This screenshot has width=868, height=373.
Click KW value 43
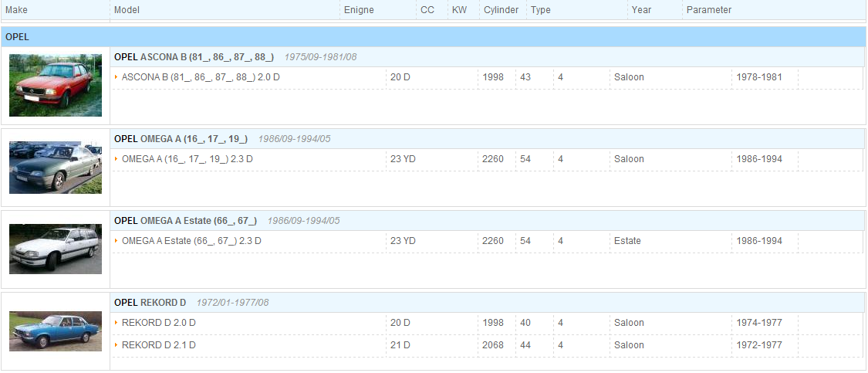click(x=525, y=77)
